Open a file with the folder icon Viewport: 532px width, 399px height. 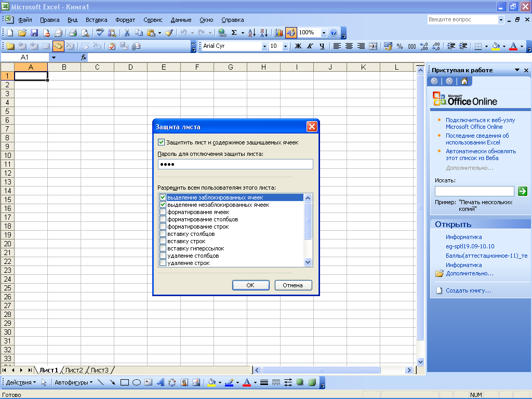(22, 33)
